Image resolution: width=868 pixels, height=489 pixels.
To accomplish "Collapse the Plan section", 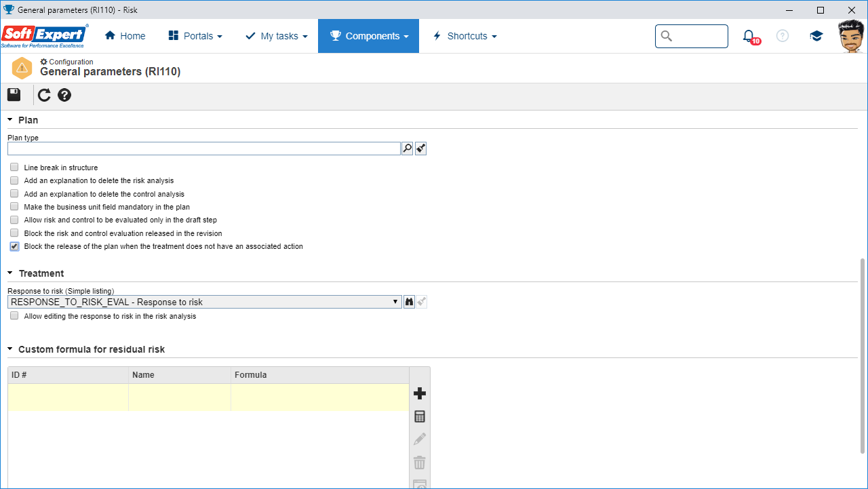I will pos(10,120).
